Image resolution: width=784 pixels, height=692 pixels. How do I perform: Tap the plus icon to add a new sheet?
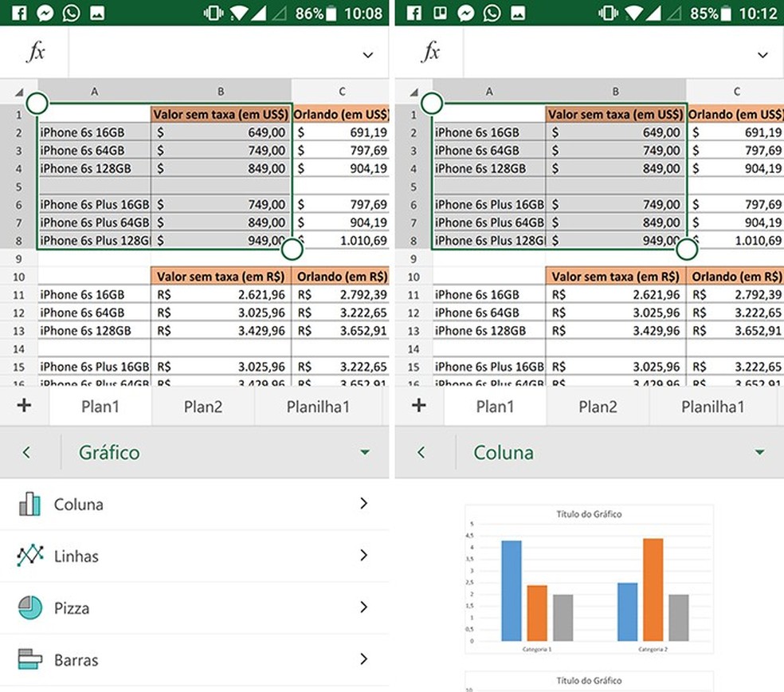tap(24, 407)
